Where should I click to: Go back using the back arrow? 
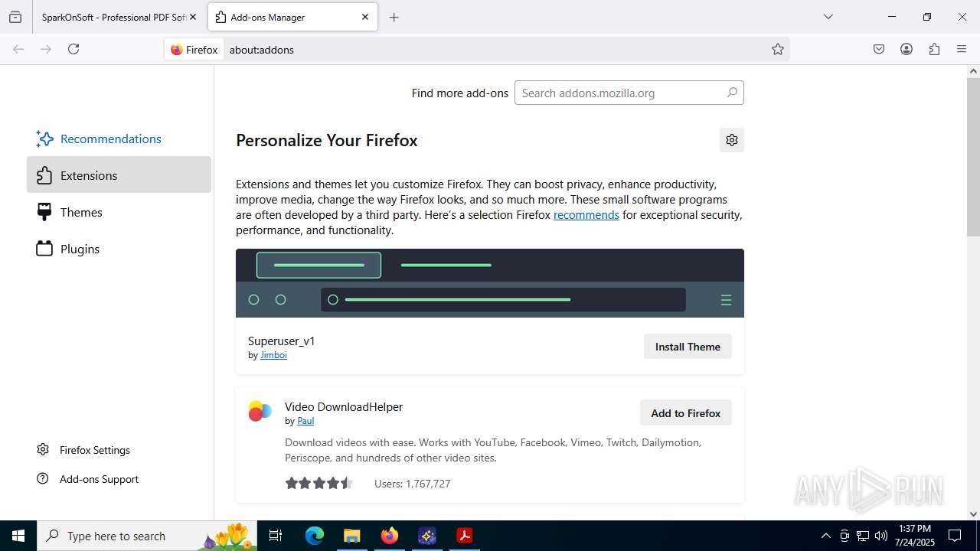click(x=18, y=49)
